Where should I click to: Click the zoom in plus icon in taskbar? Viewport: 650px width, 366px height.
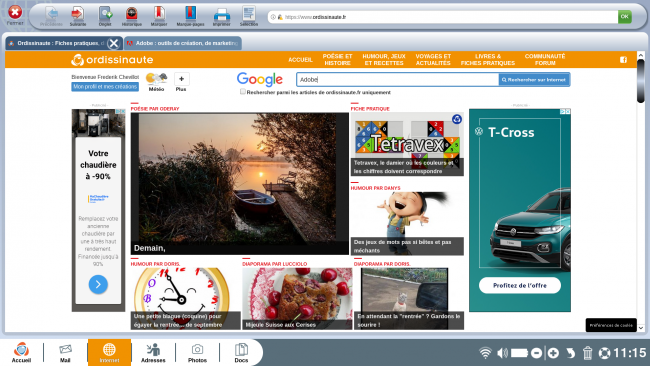[553, 353]
